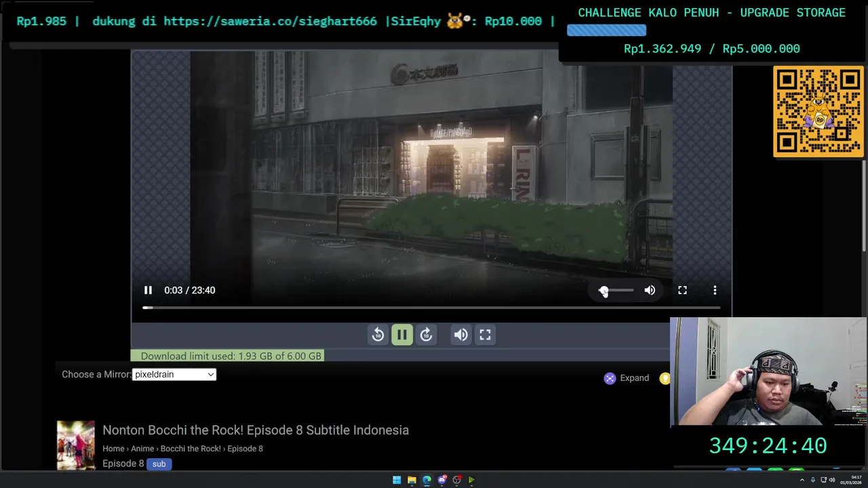
Task: Click the Episode 8 breadcrumb item
Action: pos(245,449)
